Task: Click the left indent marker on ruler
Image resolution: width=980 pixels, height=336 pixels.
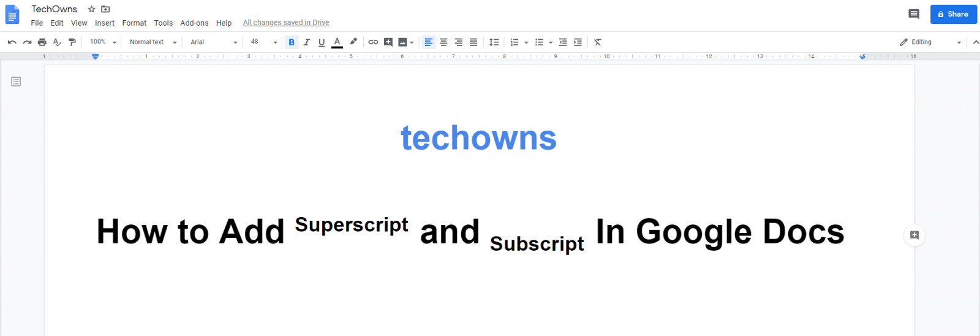Action: (95, 56)
